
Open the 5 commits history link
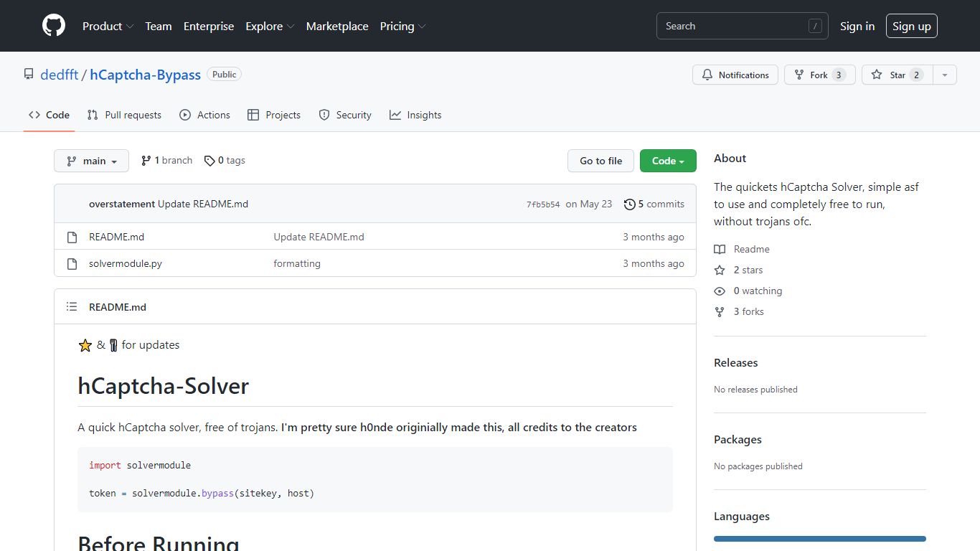point(654,204)
